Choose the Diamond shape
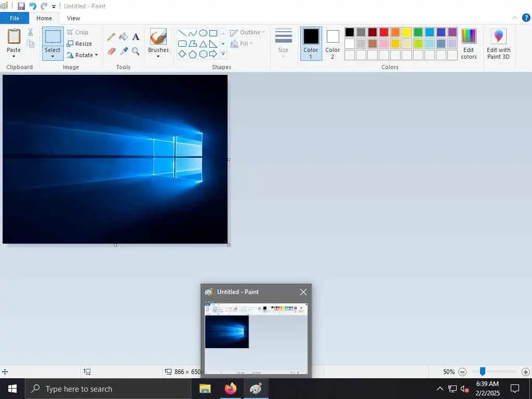Image resolution: width=532 pixels, height=399 pixels. click(x=182, y=54)
